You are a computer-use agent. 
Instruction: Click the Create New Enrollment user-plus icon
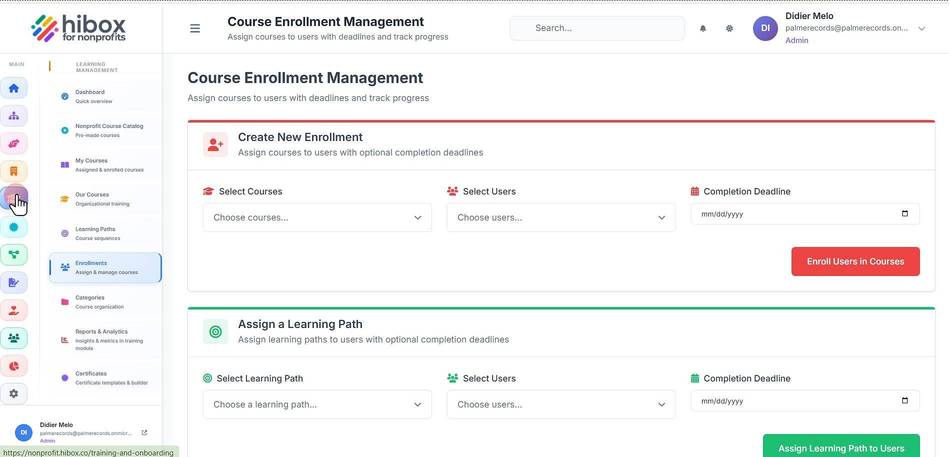[x=215, y=145]
